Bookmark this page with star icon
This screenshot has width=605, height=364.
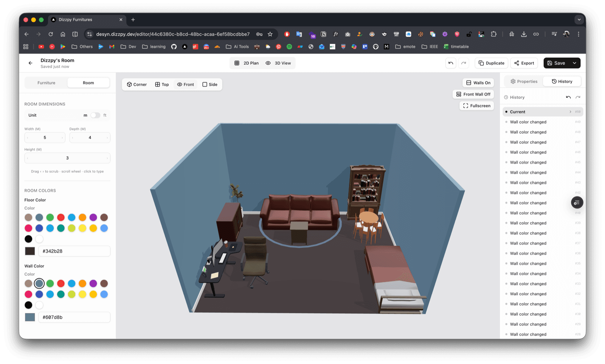(x=270, y=34)
